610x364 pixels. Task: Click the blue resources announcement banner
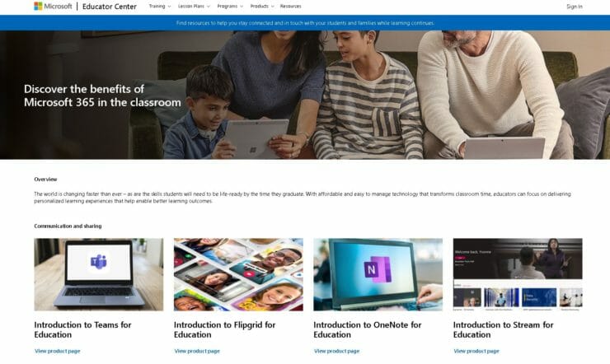click(305, 23)
